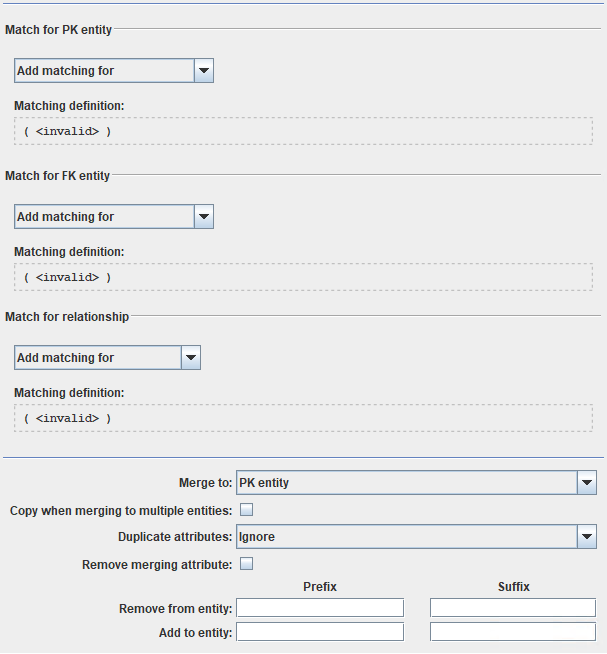Open PK entity 'Add matching for' dropdown arrow
The height and width of the screenshot is (654, 607).
coord(203,71)
